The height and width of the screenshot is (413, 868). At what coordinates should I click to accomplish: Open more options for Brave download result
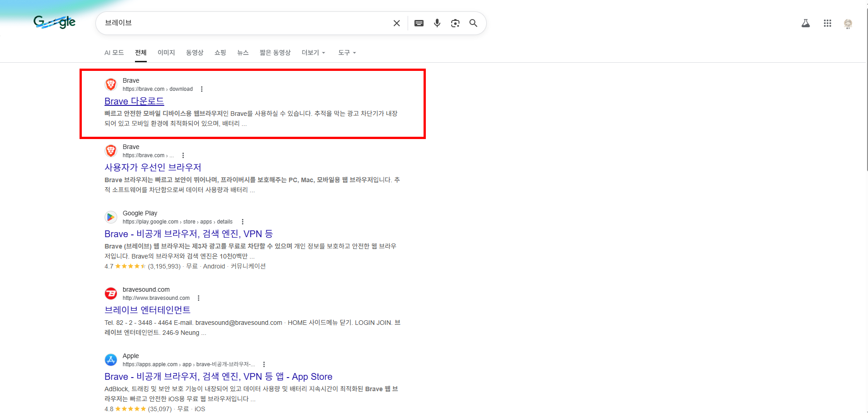pos(202,89)
